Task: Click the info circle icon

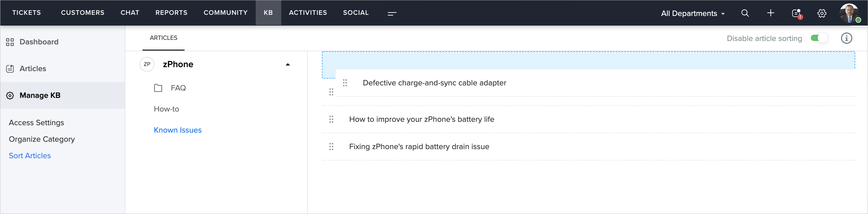Action: point(846,38)
